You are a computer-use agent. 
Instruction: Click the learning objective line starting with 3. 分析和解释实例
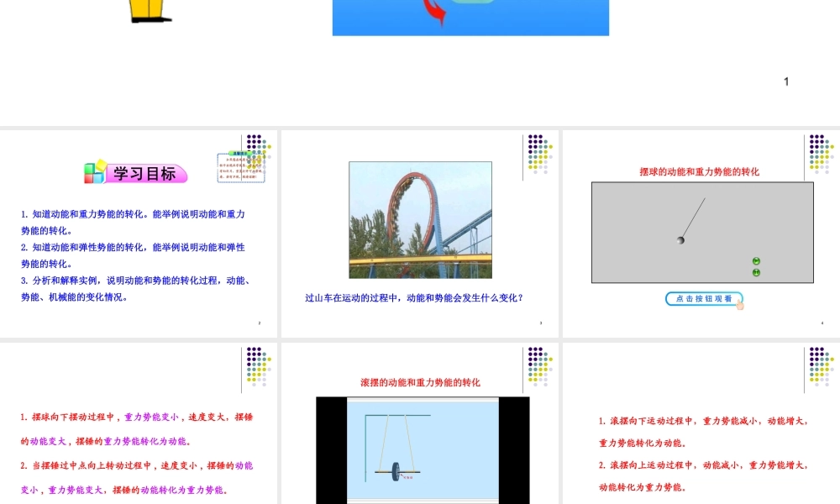pyautogui.click(x=138, y=281)
